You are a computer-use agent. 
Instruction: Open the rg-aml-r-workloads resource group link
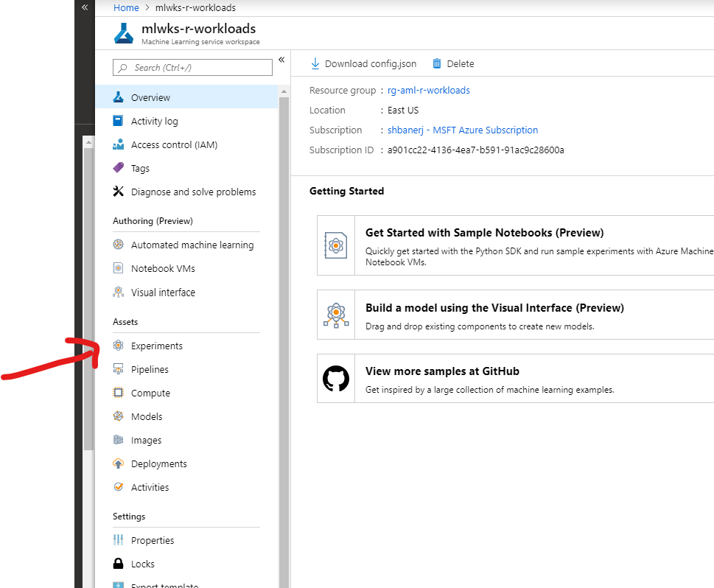coord(429,90)
